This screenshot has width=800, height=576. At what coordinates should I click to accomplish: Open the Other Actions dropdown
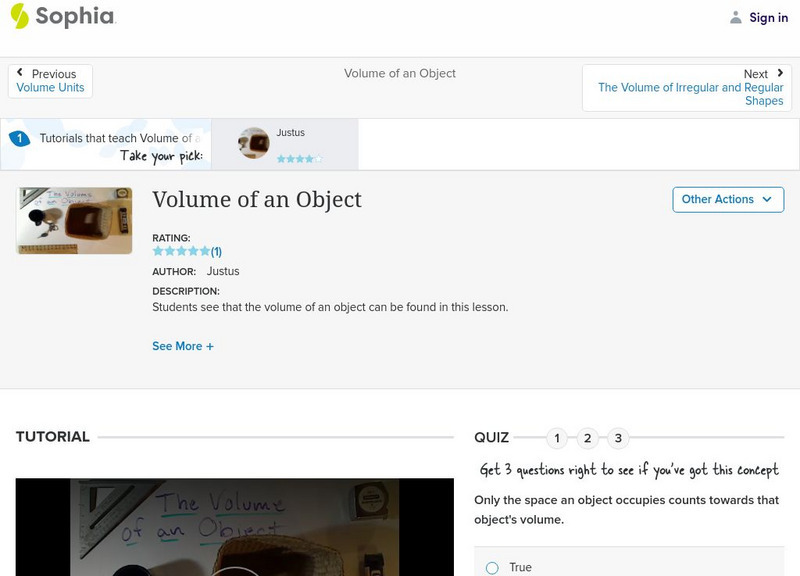726,199
